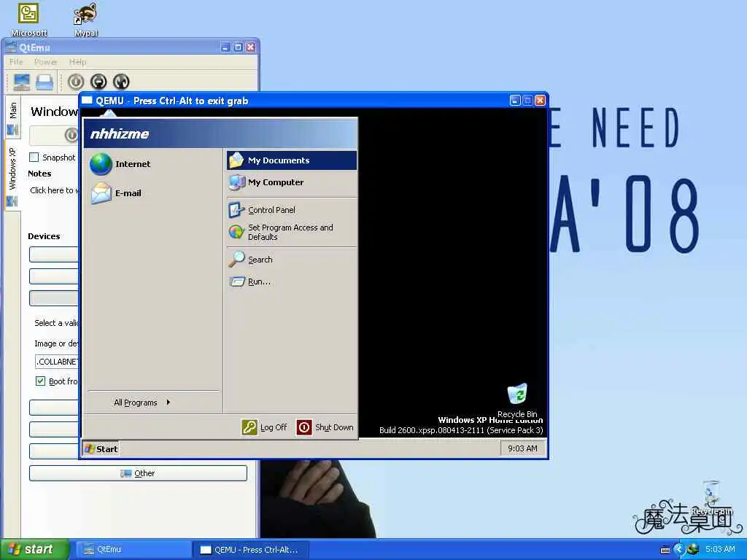Switch to QEMU window in host taskbar
Viewport: 747px width, 560px height.
point(251,550)
